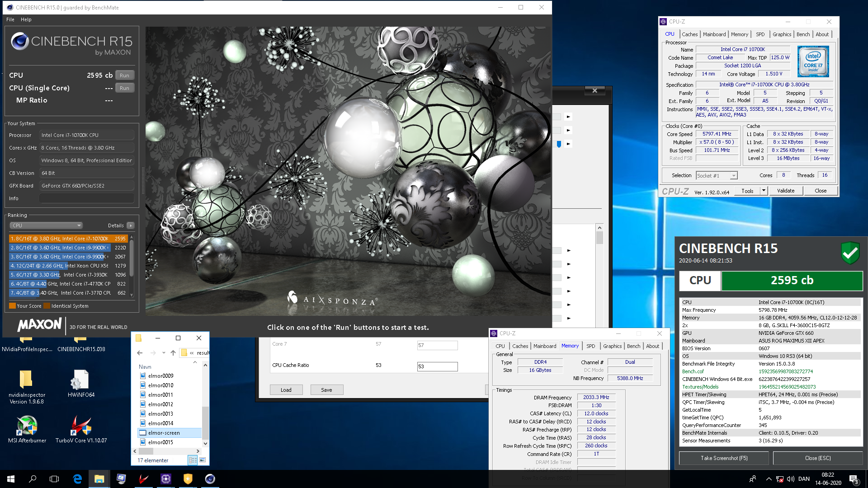Launch Microsoft Edge from the taskbar

[77, 479]
